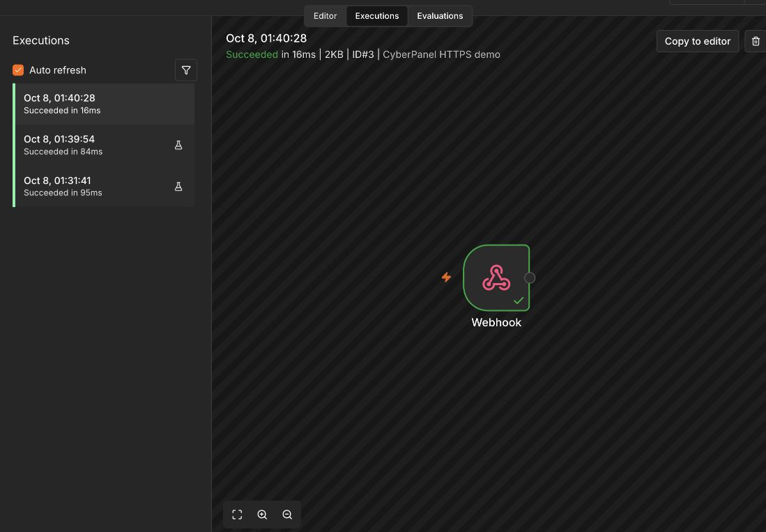Click 'Succeeded in 84ms' text
Viewport: 766px width, 532px height.
coord(63,152)
